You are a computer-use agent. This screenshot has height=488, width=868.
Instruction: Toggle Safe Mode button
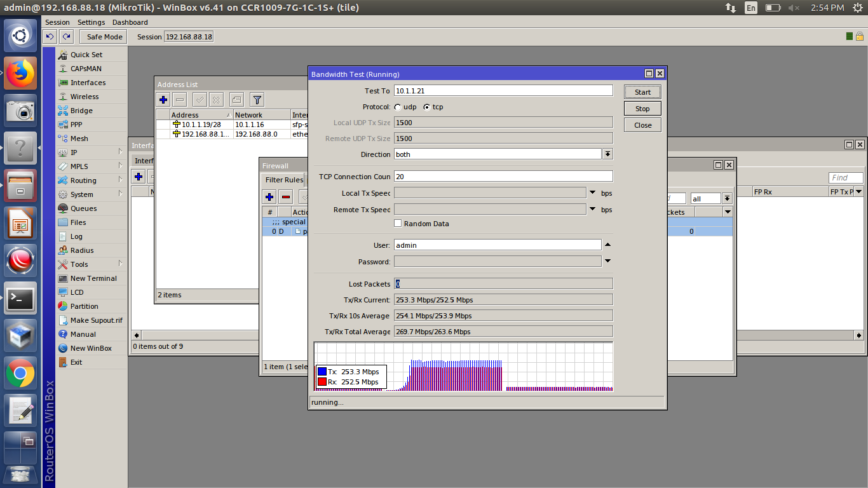pos(105,37)
